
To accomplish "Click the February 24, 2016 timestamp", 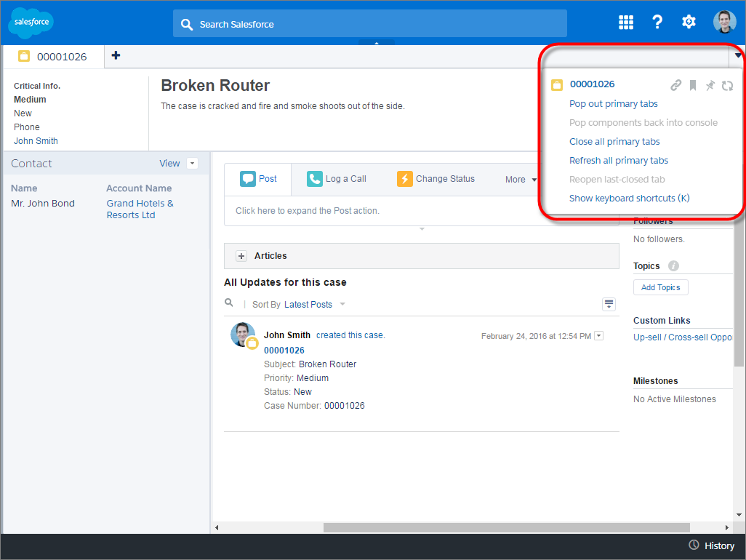I will pos(536,337).
